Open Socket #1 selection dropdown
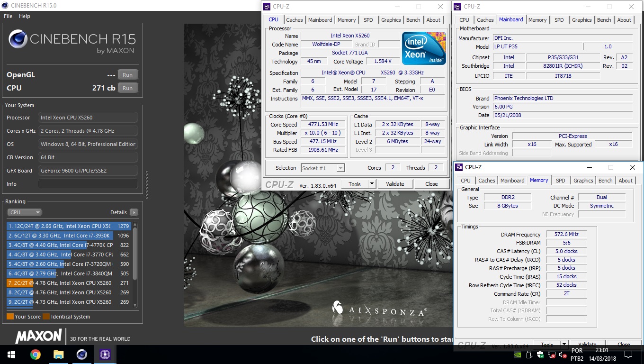This screenshot has height=364, width=644. (323, 168)
